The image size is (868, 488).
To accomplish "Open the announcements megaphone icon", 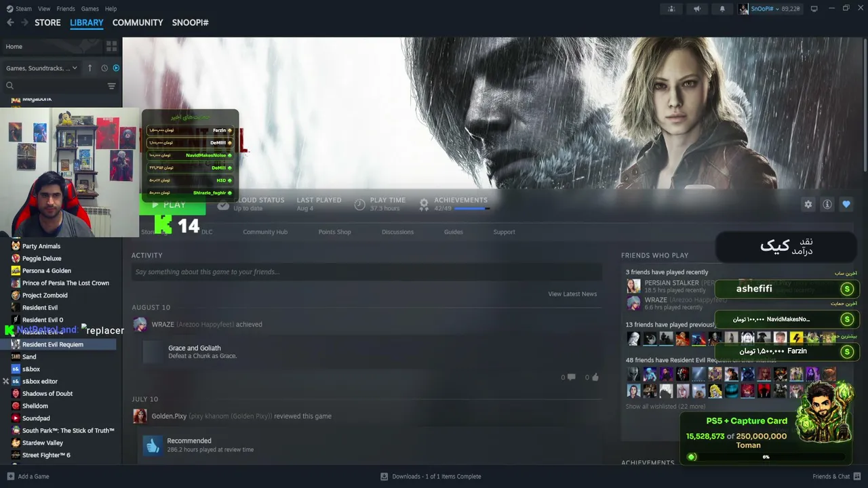I will (696, 9).
